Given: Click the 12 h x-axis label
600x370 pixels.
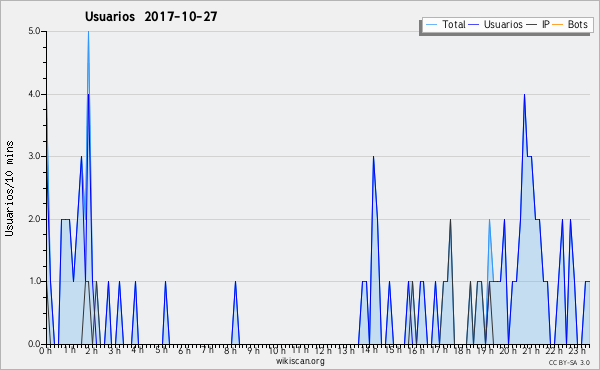Looking at the screenshot, I should coord(323,350).
